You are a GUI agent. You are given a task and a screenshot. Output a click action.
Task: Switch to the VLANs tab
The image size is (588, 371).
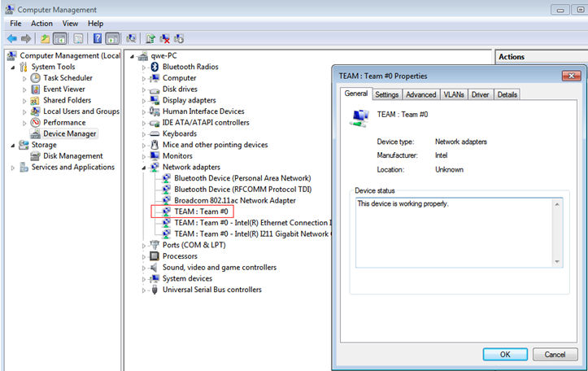pyautogui.click(x=454, y=94)
